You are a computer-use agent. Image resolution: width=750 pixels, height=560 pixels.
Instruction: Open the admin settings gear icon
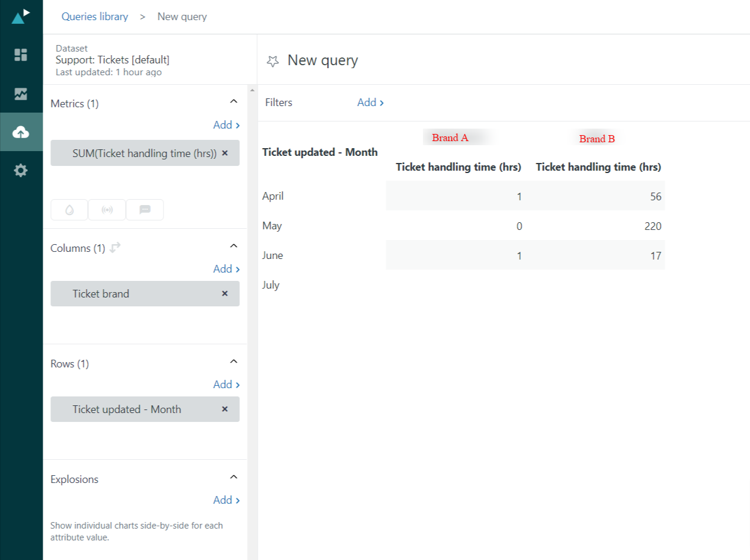coord(21,171)
